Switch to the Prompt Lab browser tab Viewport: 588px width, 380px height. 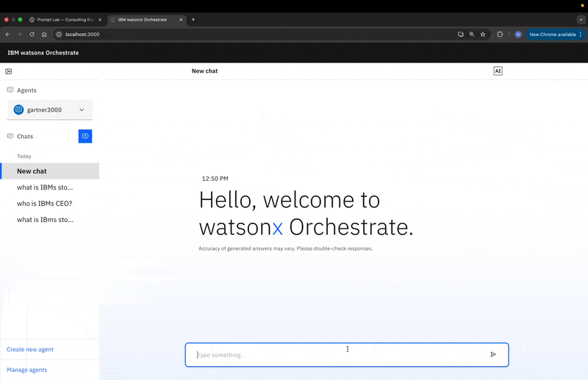coord(65,20)
